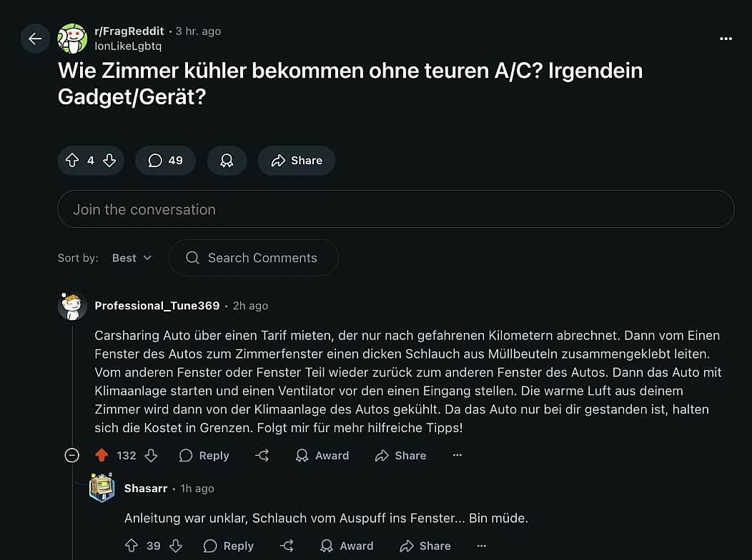Give an award to the post
This screenshot has height=560, width=752.
227,161
